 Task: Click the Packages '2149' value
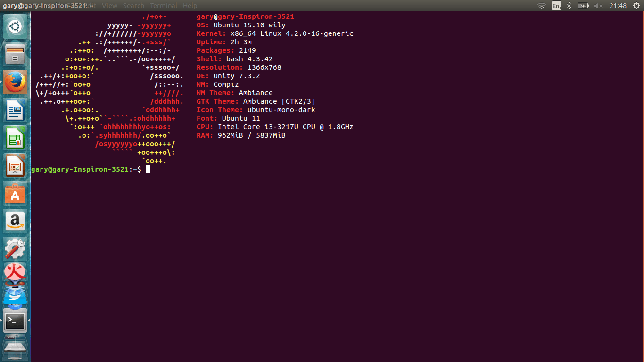pyautogui.click(x=248, y=50)
